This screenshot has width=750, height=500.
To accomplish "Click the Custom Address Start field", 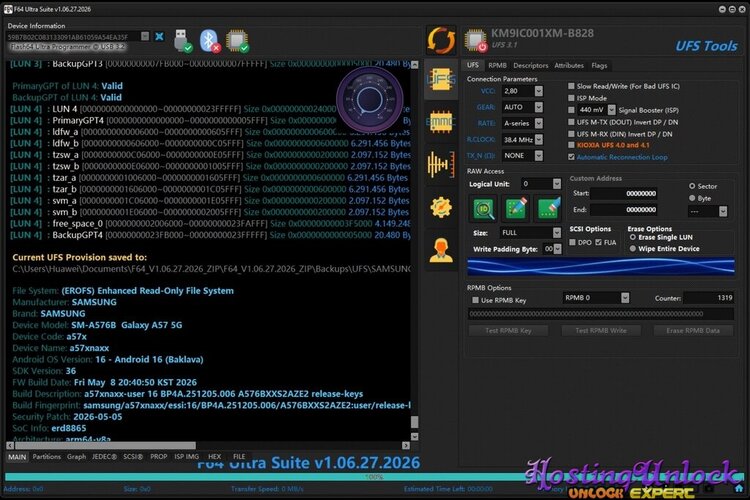I will click(x=624, y=193).
